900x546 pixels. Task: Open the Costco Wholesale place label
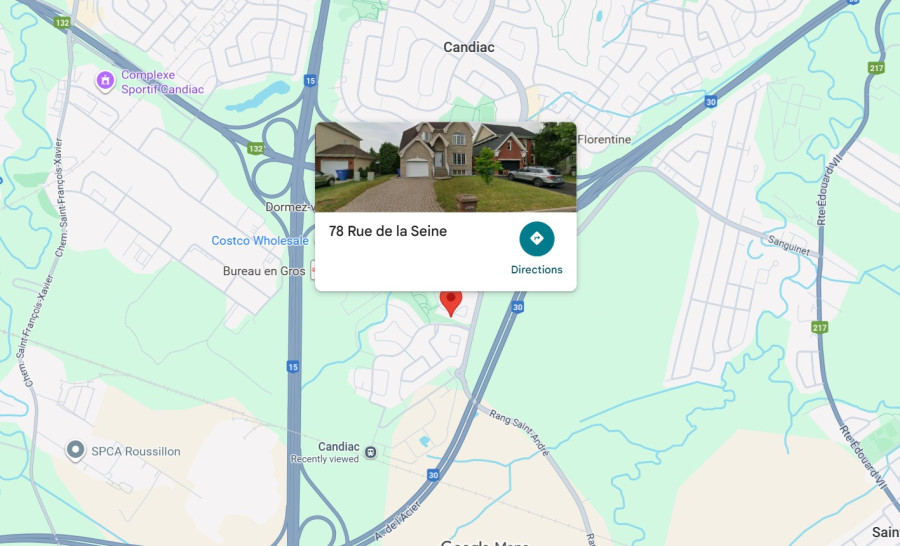(x=260, y=241)
